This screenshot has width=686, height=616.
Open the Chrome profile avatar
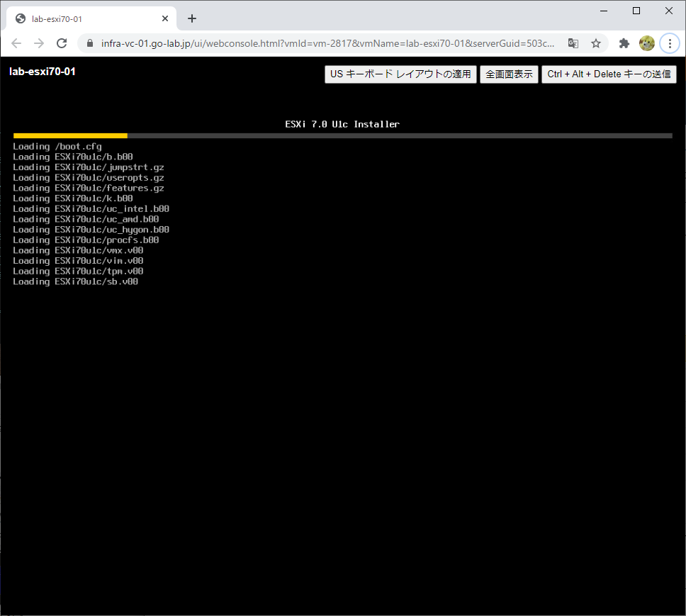(x=646, y=43)
